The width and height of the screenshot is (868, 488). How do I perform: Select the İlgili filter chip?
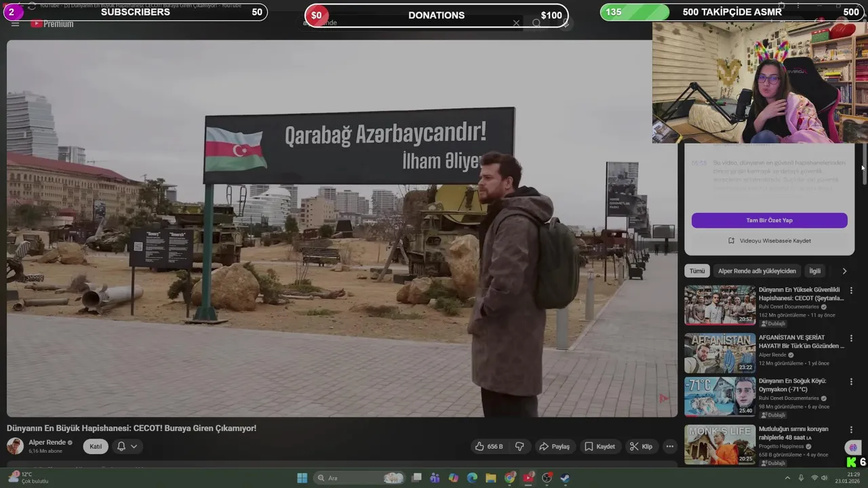(814, 271)
